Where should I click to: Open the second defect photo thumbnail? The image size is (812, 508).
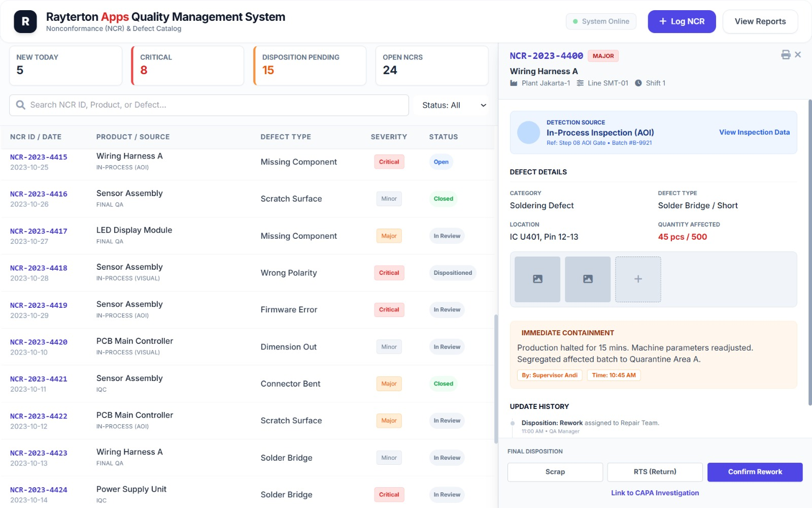(588, 279)
